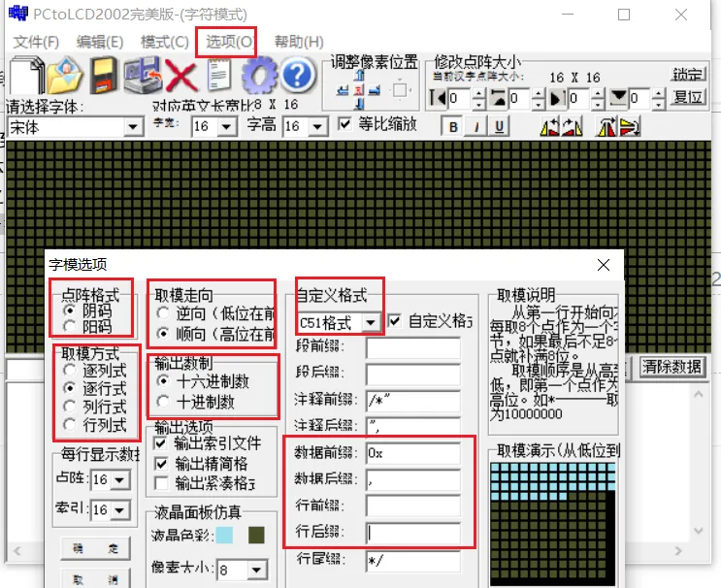Toggle 输出索引文件 checkbox
This screenshot has height=588, width=721.
pyautogui.click(x=160, y=443)
